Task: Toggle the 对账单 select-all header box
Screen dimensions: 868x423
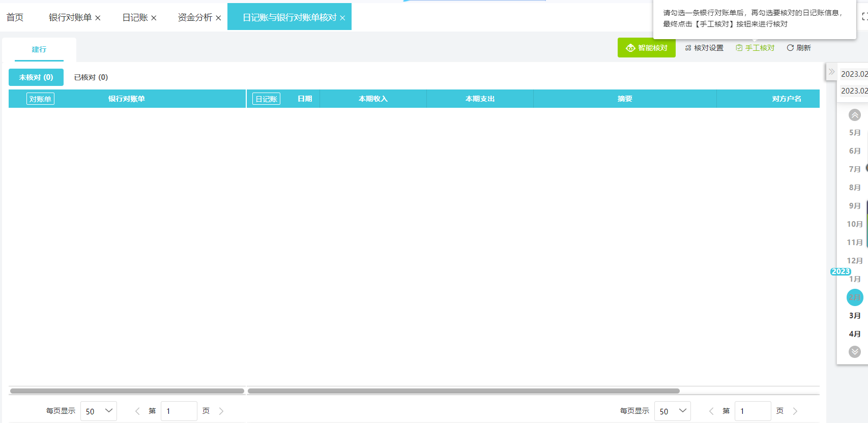Action: pos(40,99)
